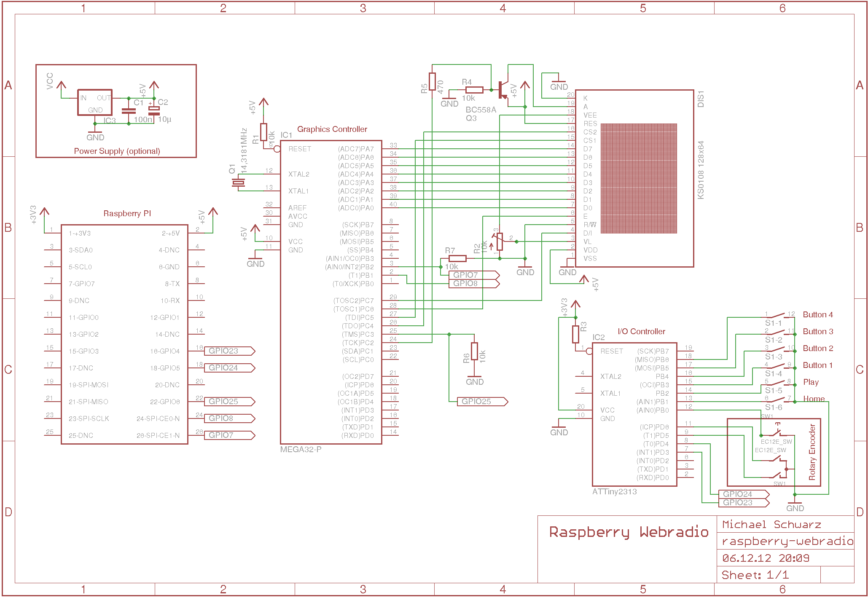
Task: Click the Q1 crystal symbol
Action: tap(238, 182)
